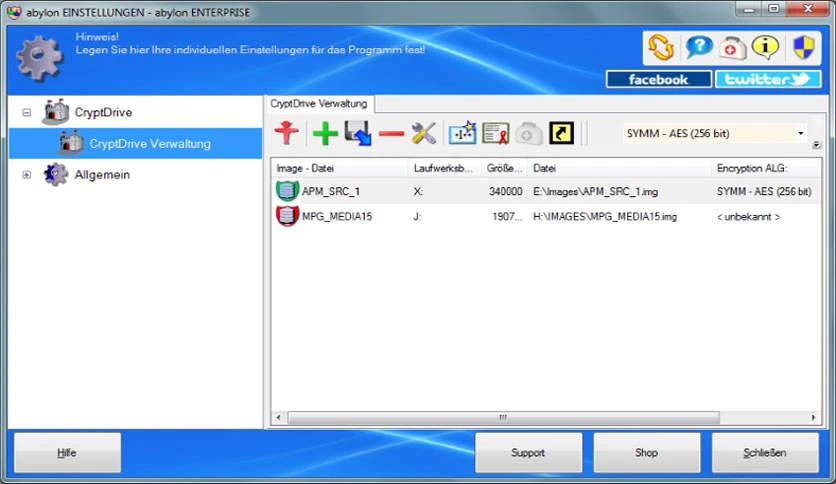The width and height of the screenshot is (836, 484).
Task: Click the gear icon beside Allgemein
Action: pos(56,174)
